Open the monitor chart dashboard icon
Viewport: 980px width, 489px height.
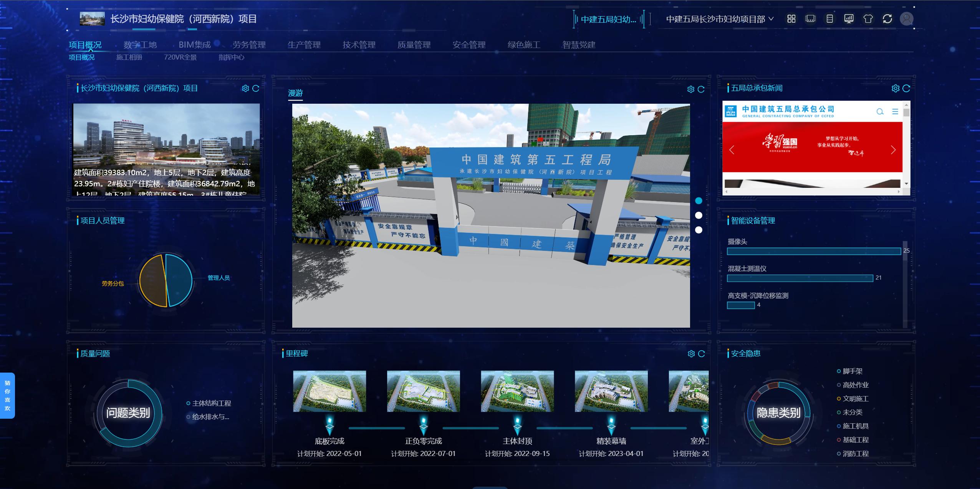point(849,19)
